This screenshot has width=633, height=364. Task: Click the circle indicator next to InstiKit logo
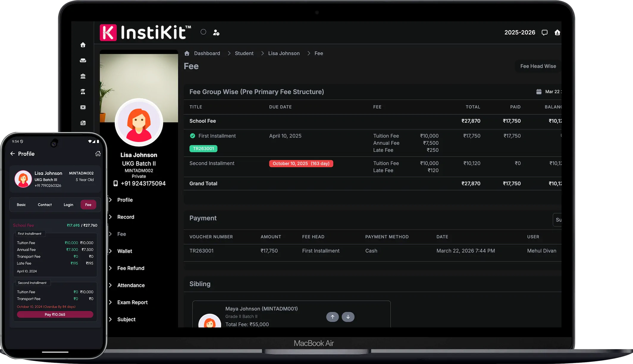(203, 32)
